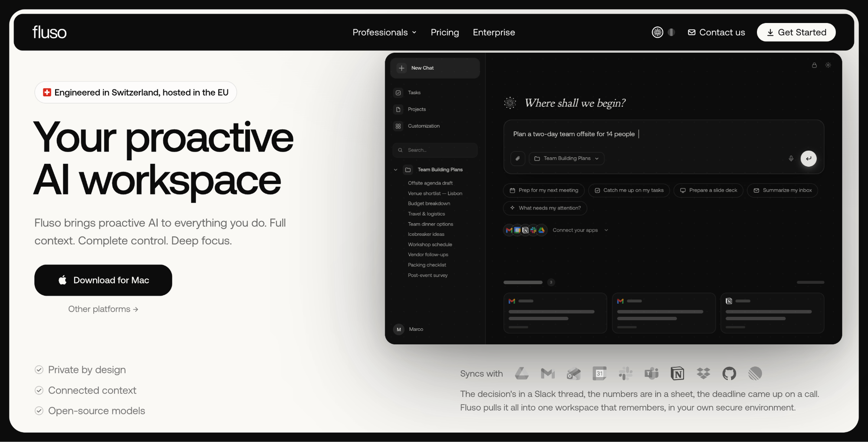The height and width of the screenshot is (442, 868).
Task: Collapse the Team Building Plans folder chevron
Action: [x=395, y=170]
